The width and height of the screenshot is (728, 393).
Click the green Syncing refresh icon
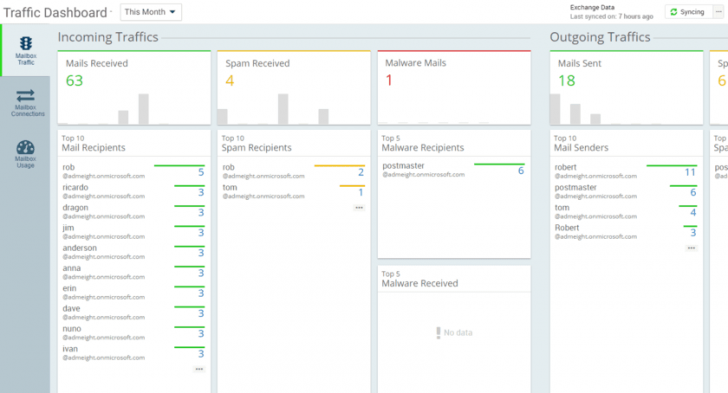click(x=674, y=12)
